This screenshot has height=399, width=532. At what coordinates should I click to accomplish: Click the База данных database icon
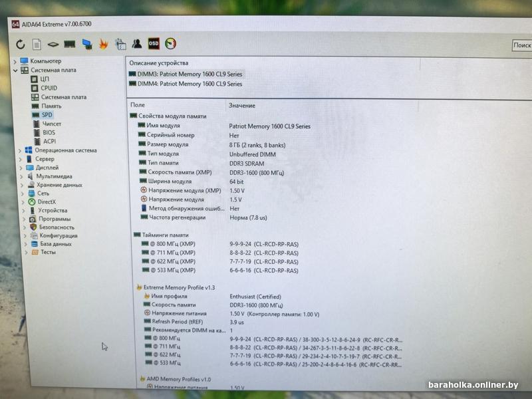(35, 243)
